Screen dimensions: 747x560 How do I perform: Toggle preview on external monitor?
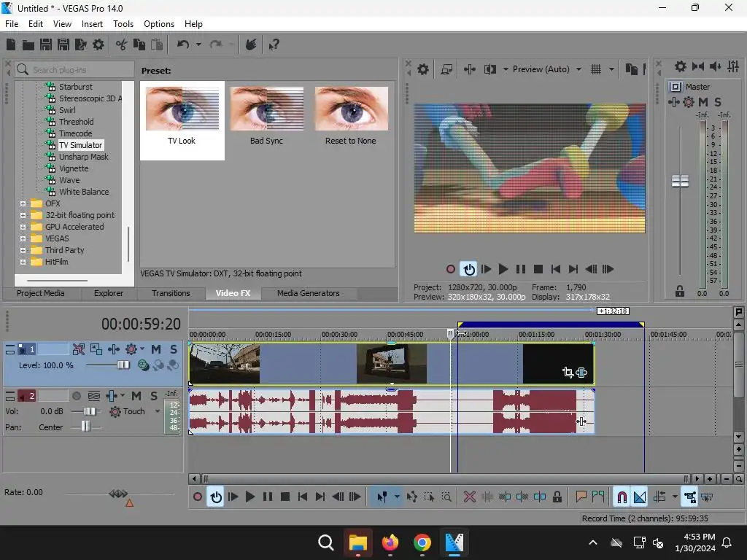(447, 69)
